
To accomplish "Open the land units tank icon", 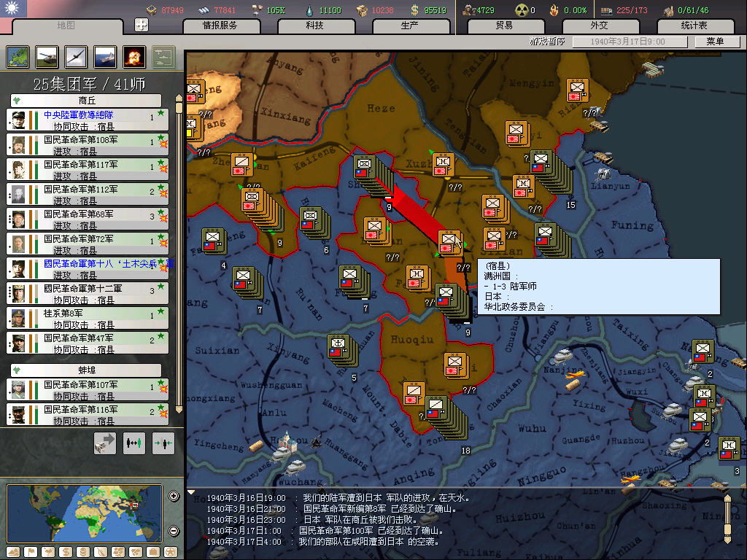I will (47, 57).
